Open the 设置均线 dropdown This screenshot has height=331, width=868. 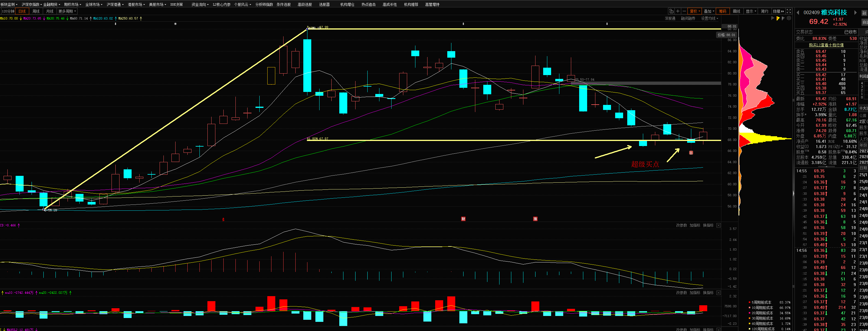[709, 19]
